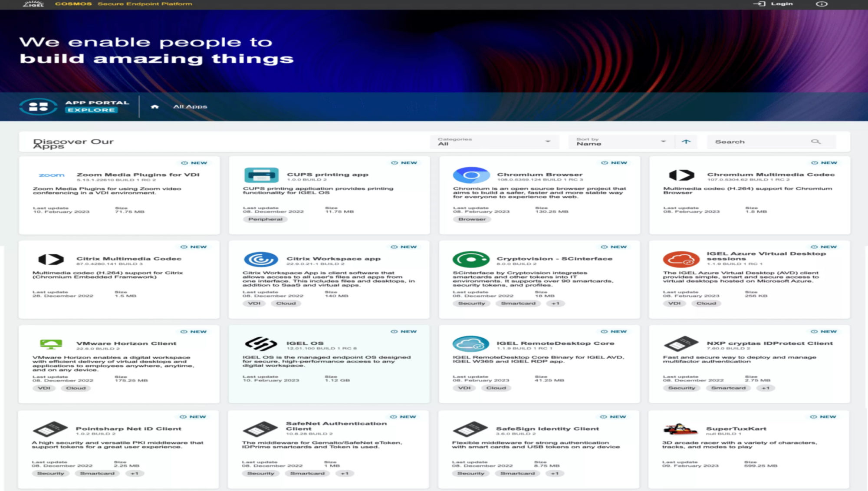
Task: Open Zoom Media Plugins for VDI title
Action: point(138,175)
